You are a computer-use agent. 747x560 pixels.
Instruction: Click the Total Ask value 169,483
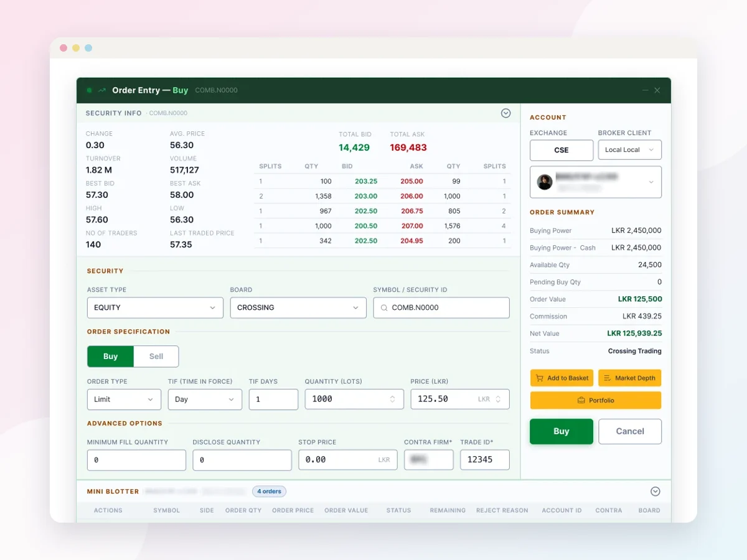pyautogui.click(x=408, y=147)
